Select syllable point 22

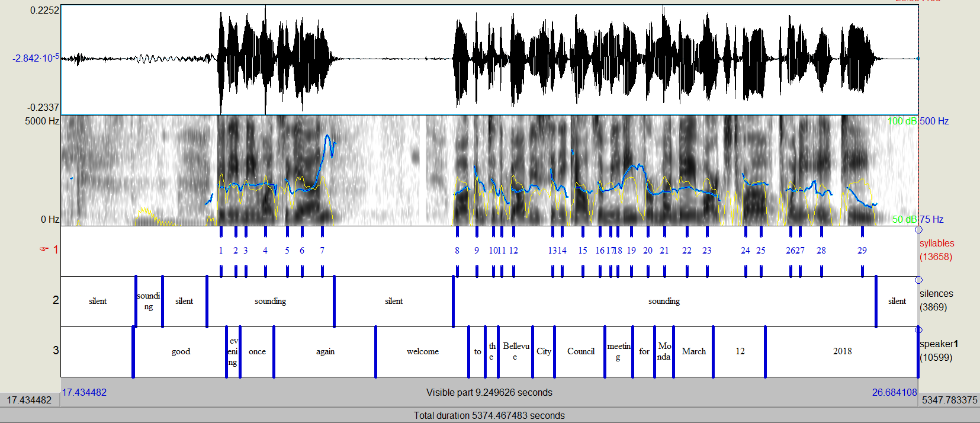[x=687, y=251]
